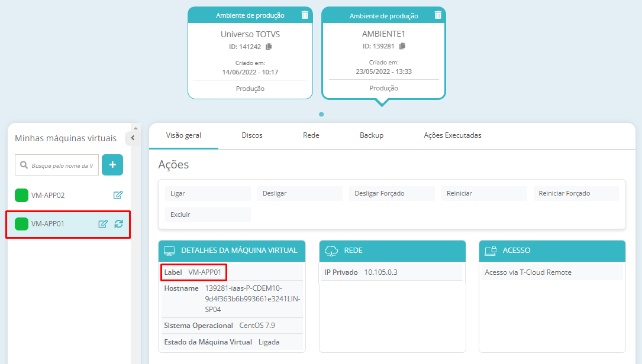Click the green status square of VM-APP01

point(21,224)
